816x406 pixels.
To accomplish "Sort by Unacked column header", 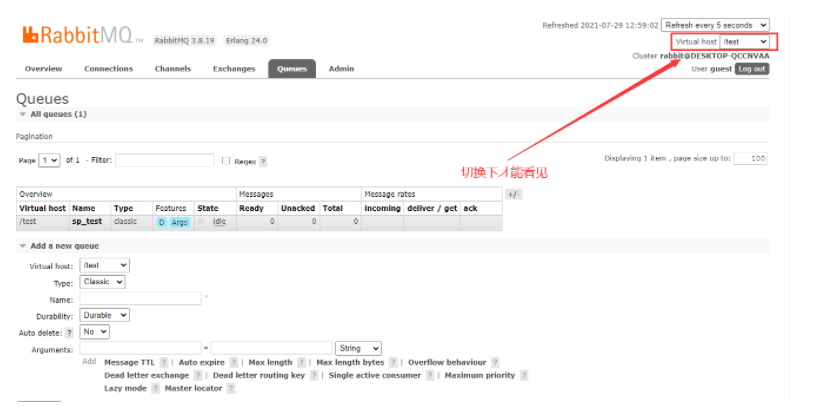I will pyautogui.click(x=298, y=208).
